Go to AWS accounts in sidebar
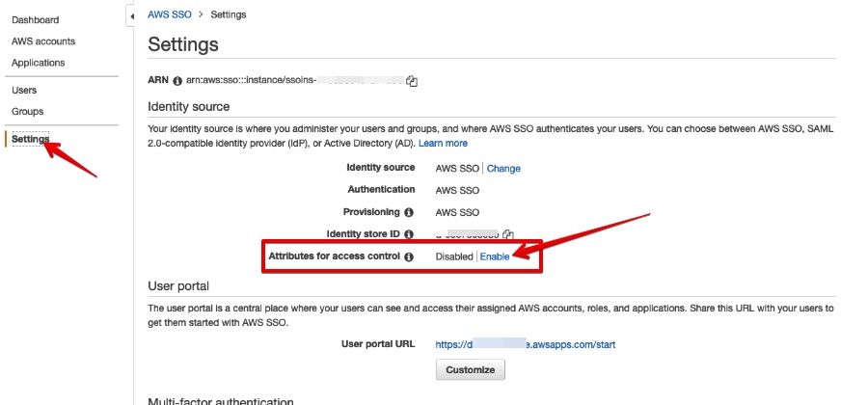This screenshot has width=868, height=405. [x=43, y=41]
